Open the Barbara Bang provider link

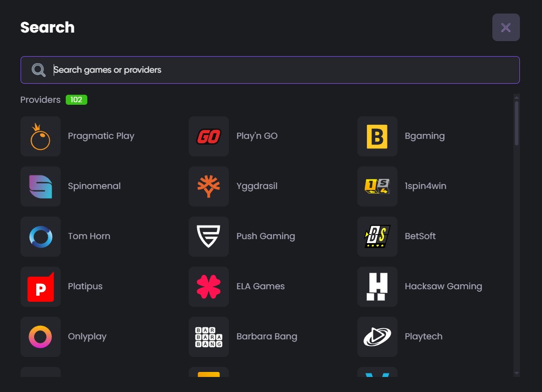point(266,336)
